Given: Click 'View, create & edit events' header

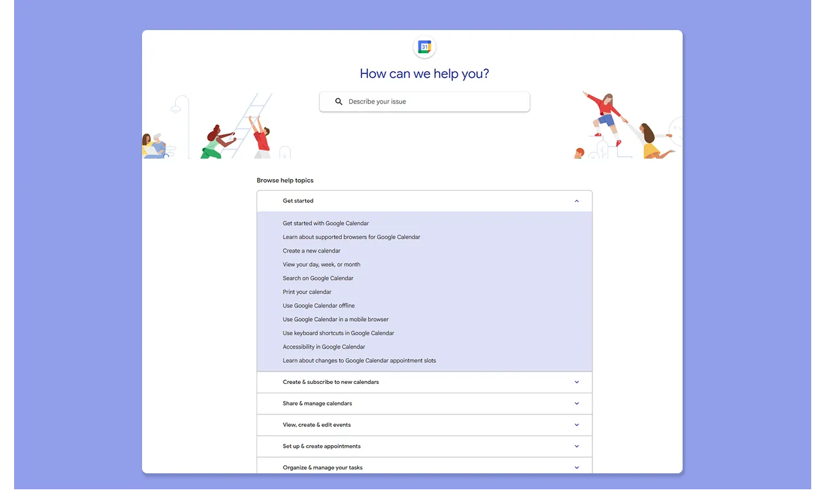Looking at the screenshot, I should coord(425,425).
